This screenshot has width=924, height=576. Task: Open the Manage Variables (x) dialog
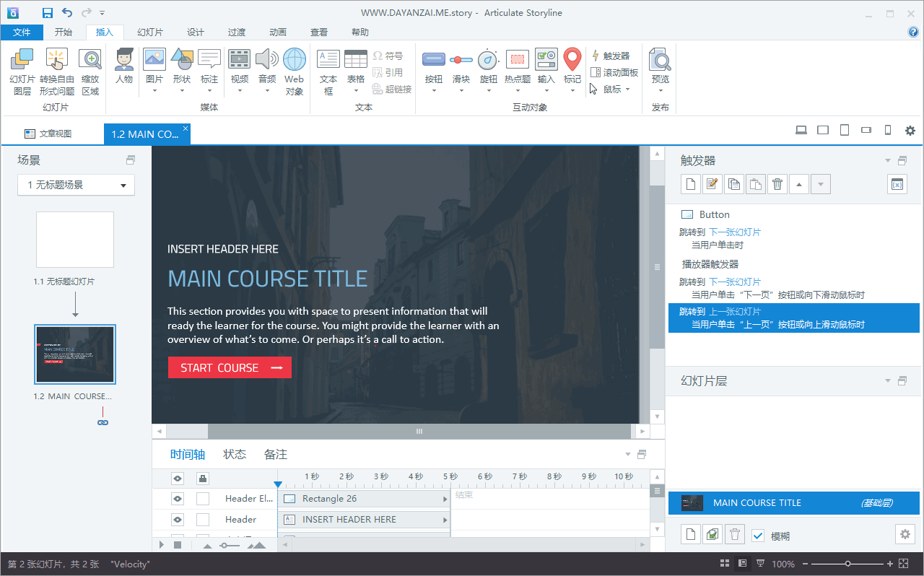point(897,184)
